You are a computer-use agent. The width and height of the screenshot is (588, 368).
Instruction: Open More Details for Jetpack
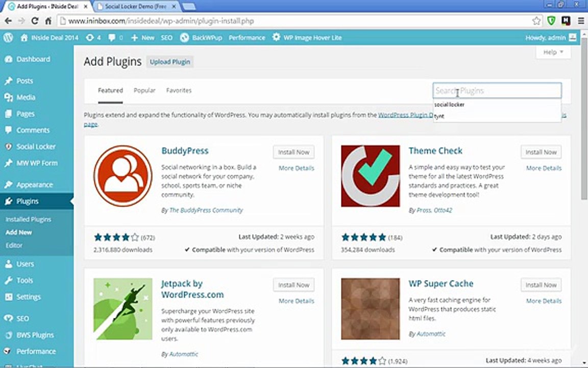click(296, 301)
